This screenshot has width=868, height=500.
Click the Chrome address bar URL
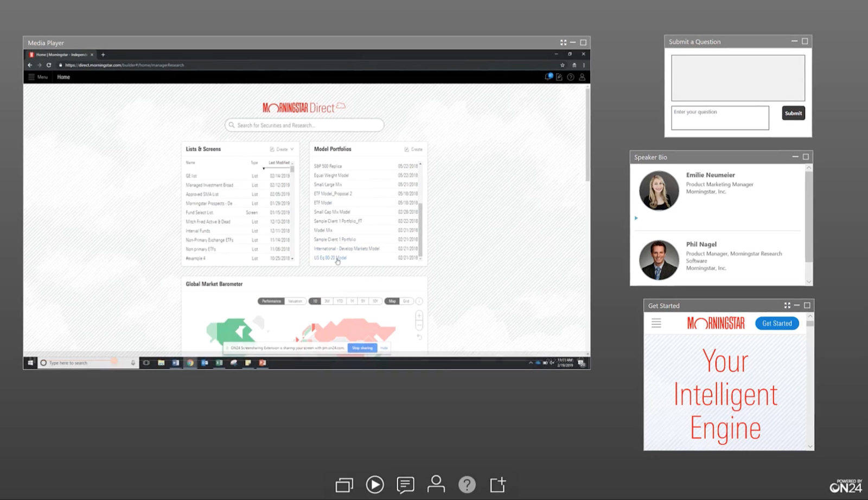coord(125,65)
